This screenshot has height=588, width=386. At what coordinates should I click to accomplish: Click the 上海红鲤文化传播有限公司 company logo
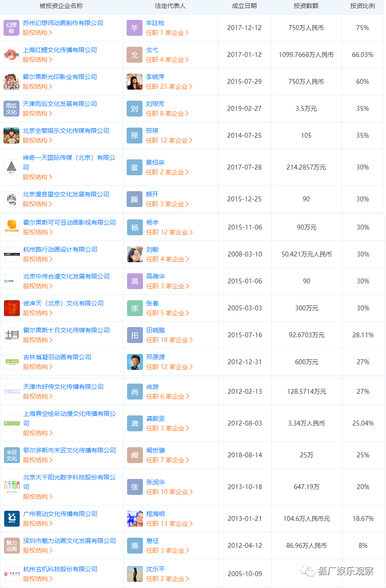(x=11, y=55)
